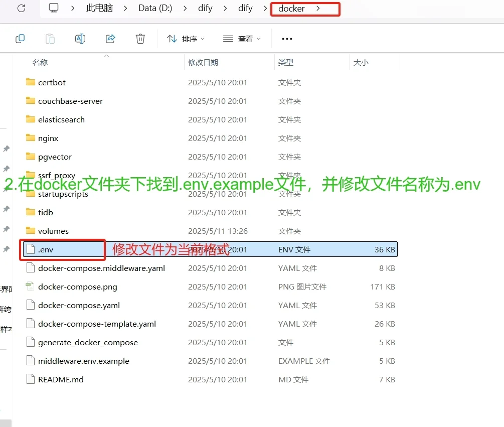The width and height of the screenshot is (504, 427).
Task: Sort by the 名称 column header
Action: 40,62
